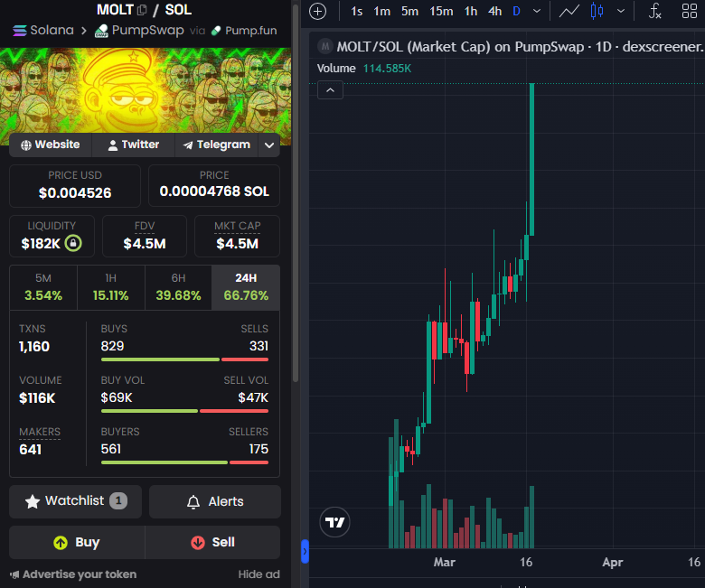705x588 pixels.
Task: Select the 1s timeframe
Action: tap(356, 11)
